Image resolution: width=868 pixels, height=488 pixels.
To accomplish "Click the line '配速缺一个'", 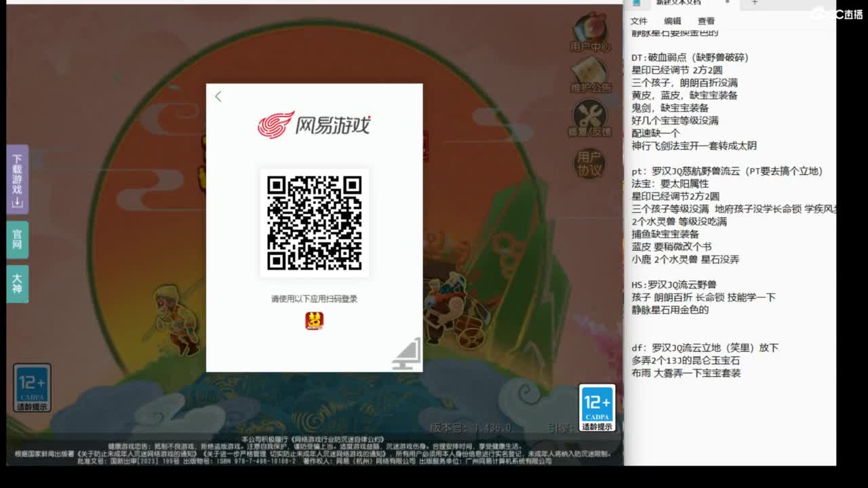I will [656, 134].
